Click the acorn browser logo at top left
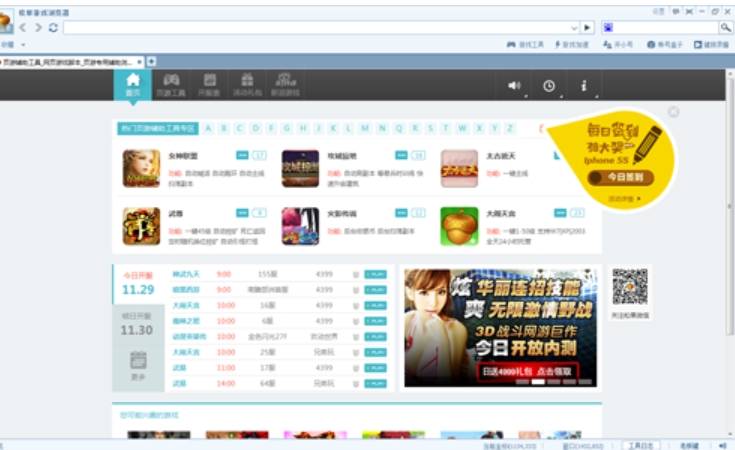The width and height of the screenshot is (735, 450). point(6,22)
